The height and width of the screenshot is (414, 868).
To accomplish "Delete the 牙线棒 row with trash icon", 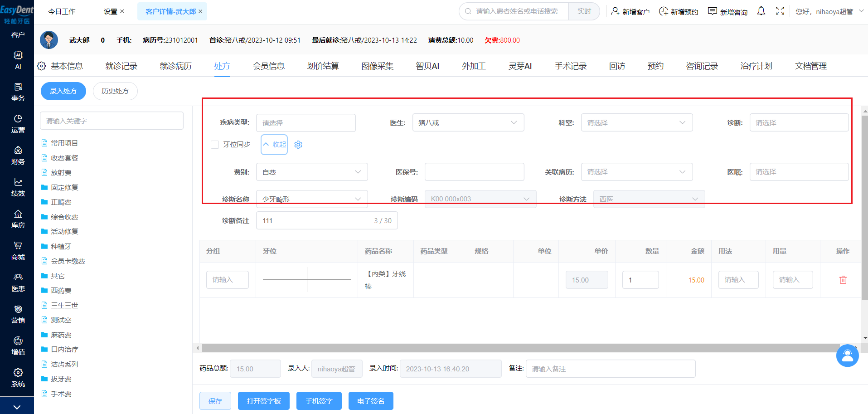I will pos(843,280).
